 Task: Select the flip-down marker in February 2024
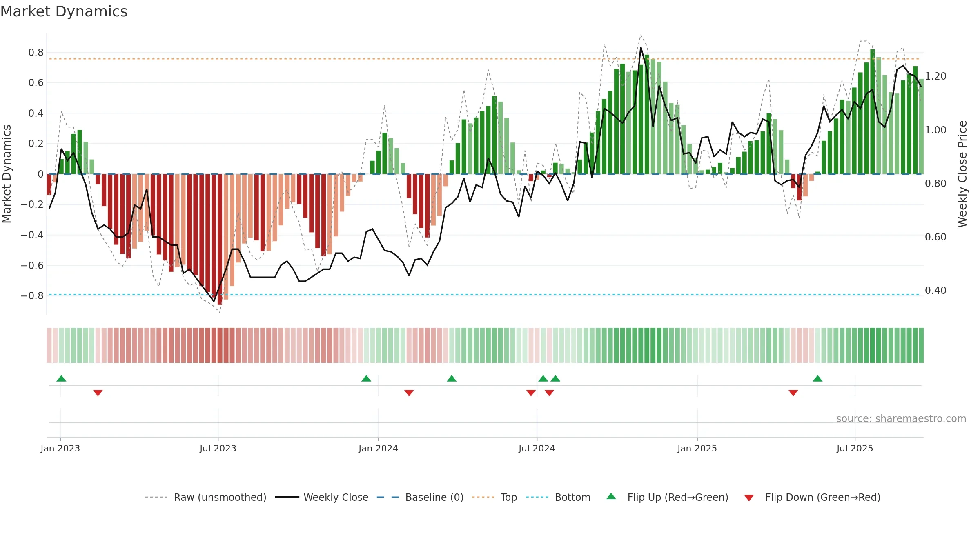409,393
